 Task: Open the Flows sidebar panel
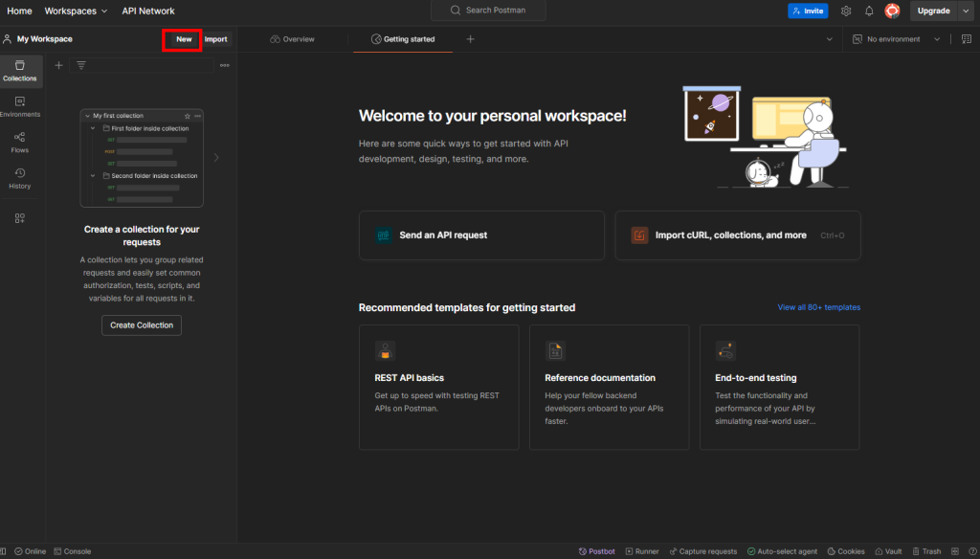[20, 143]
